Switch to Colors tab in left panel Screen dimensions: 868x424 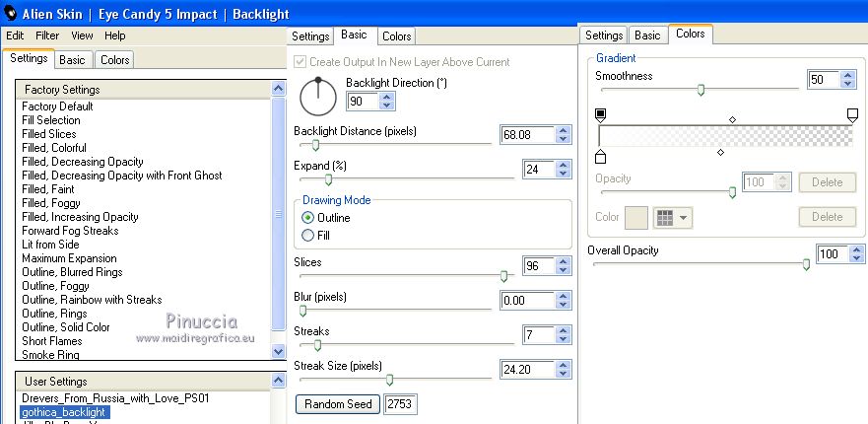click(x=114, y=60)
